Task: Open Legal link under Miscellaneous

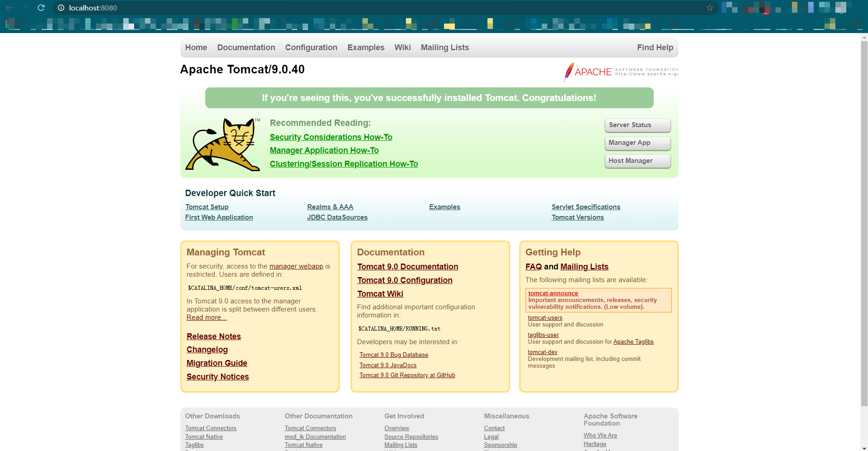Action: (492, 437)
